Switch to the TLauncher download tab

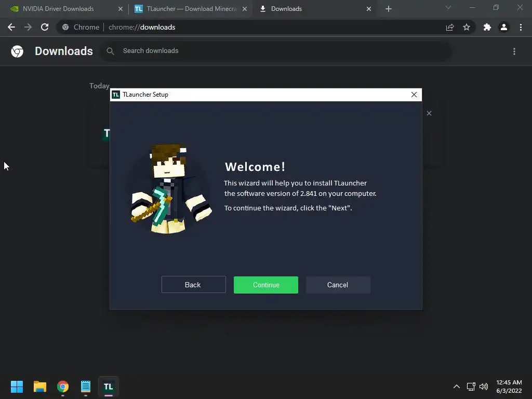191,9
